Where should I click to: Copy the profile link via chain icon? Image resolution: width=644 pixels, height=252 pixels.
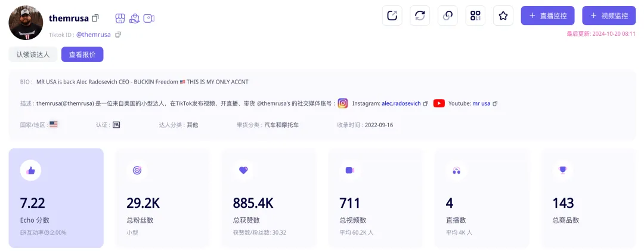click(x=448, y=16)
